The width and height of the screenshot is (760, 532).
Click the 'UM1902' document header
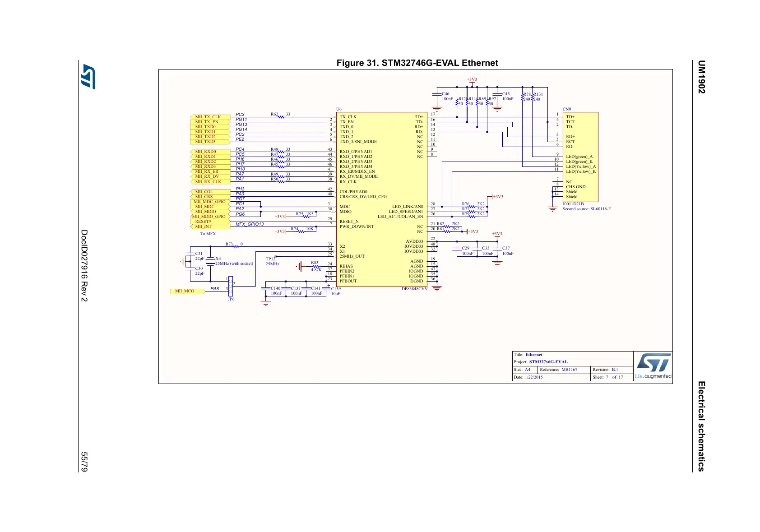701,77
